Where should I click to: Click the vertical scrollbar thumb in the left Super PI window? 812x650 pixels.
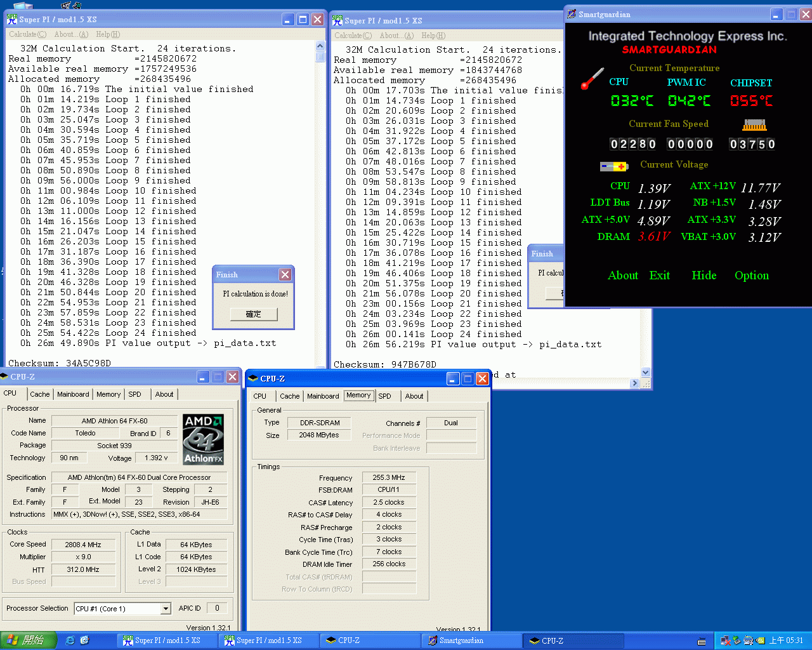[x=320, y=56]
